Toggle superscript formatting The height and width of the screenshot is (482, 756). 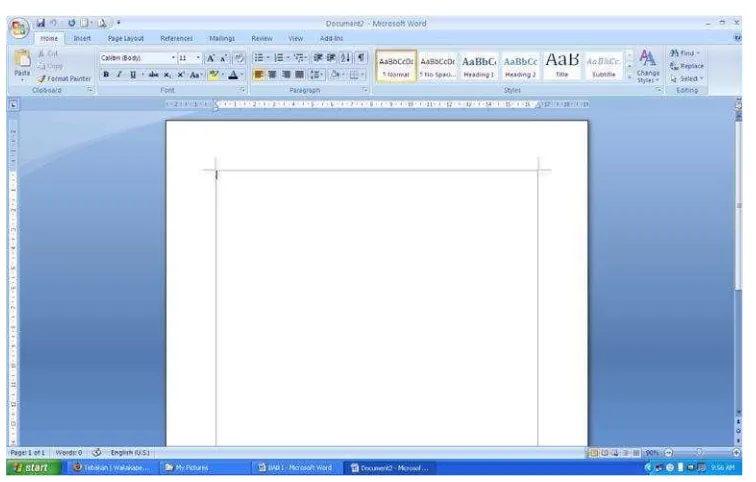tap(180, 75)
